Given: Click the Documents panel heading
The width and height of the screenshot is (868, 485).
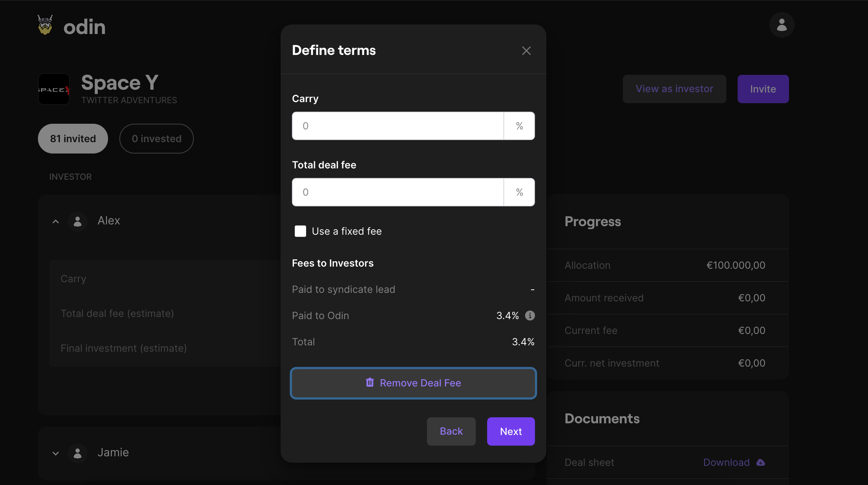Looking at the screenshot, I should click(x=602, y=419).
